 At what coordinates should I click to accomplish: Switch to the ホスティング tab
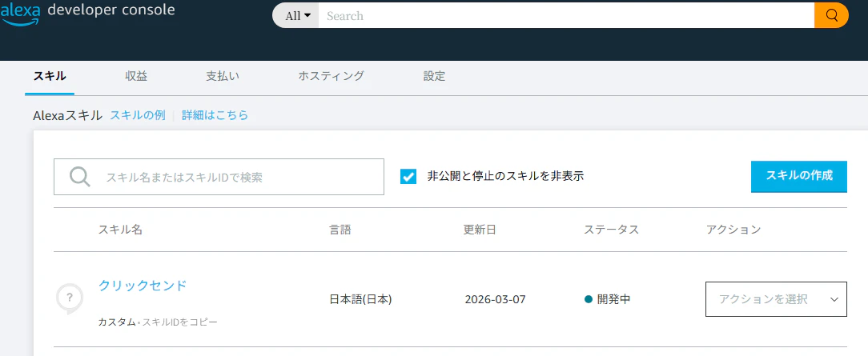pyautogui.click(x=331, y=76)
